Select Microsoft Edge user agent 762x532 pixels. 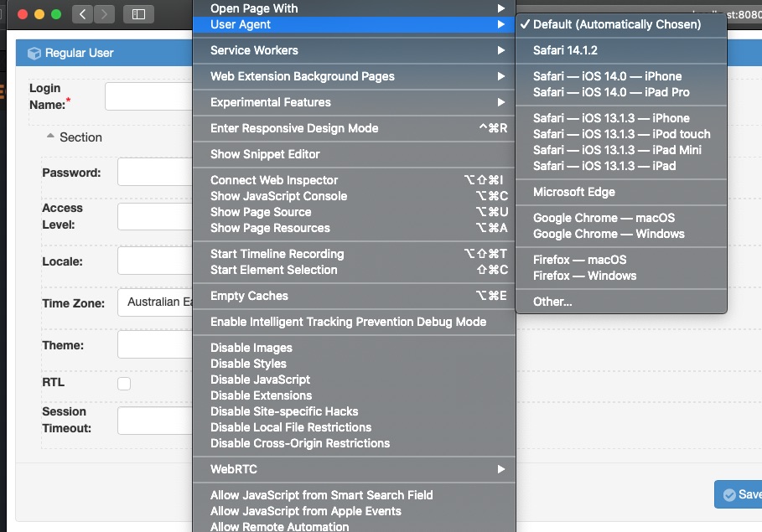(621, 193)
